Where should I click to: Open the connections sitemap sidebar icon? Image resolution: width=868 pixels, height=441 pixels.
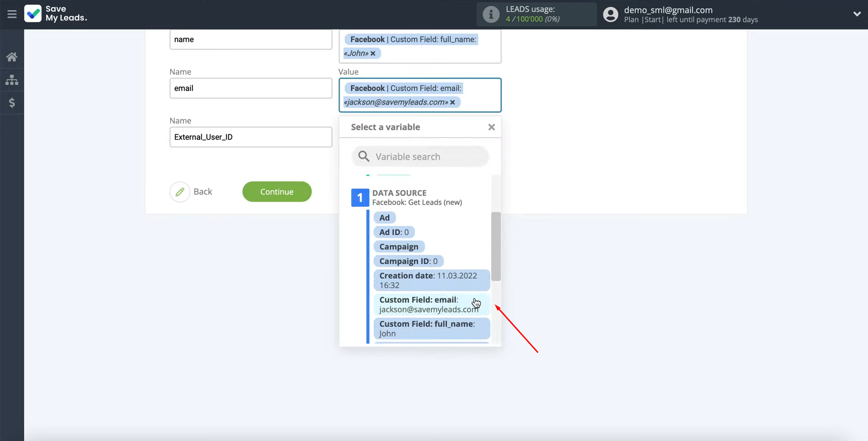12,80
